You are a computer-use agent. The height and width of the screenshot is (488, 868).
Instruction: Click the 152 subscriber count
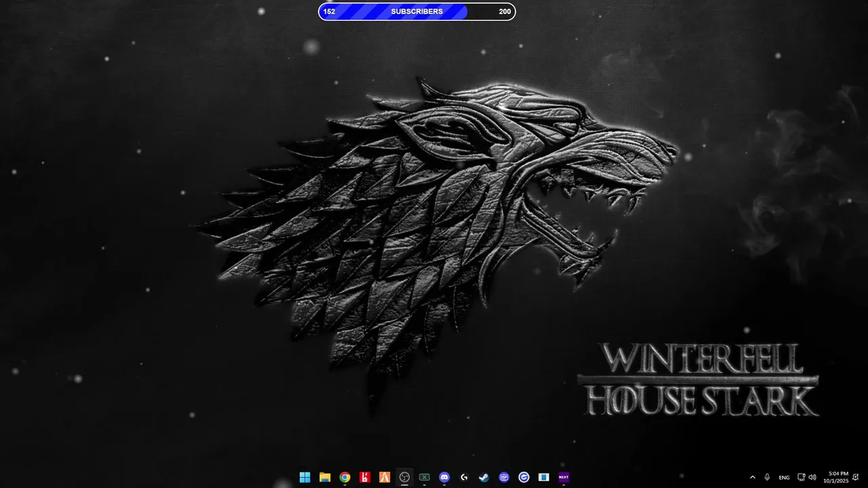click(329, 12)
